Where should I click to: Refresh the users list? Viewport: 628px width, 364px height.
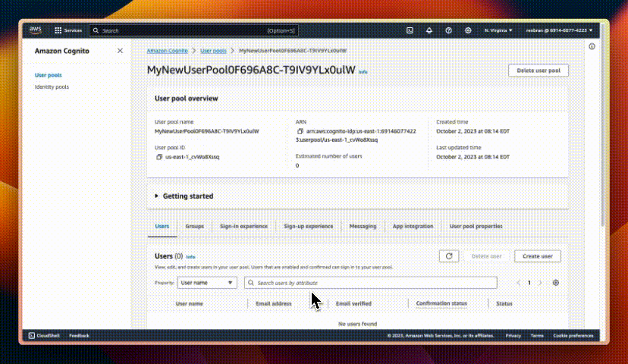click(x=449, y=256)
